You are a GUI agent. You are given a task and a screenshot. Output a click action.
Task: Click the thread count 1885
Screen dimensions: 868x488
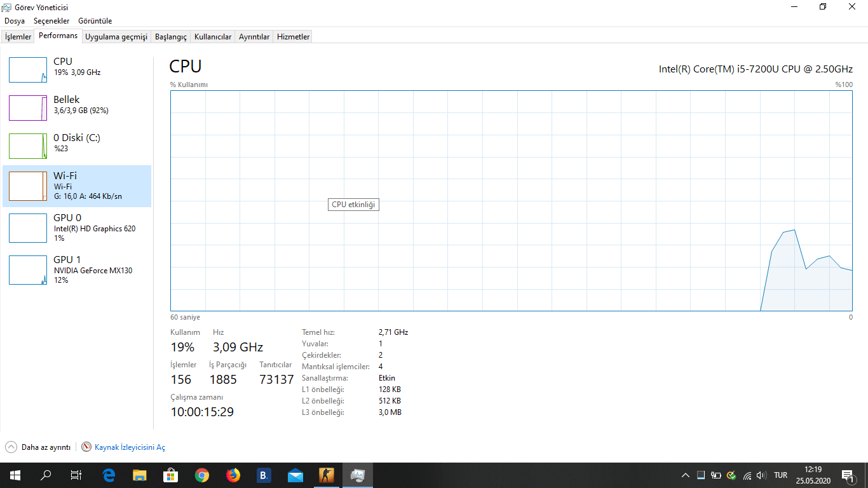point(223,379)
